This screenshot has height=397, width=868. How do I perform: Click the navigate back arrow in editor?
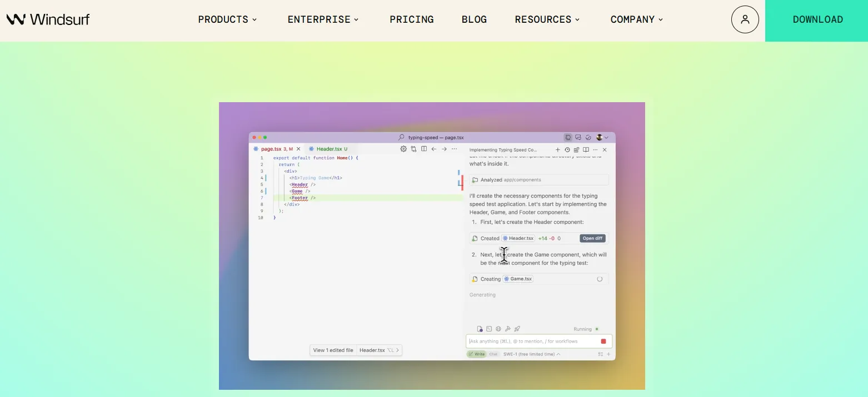coord(434,149)
